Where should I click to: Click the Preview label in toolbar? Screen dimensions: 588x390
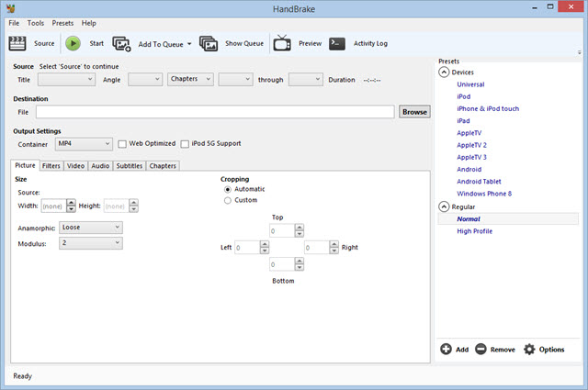pos(311,43)
